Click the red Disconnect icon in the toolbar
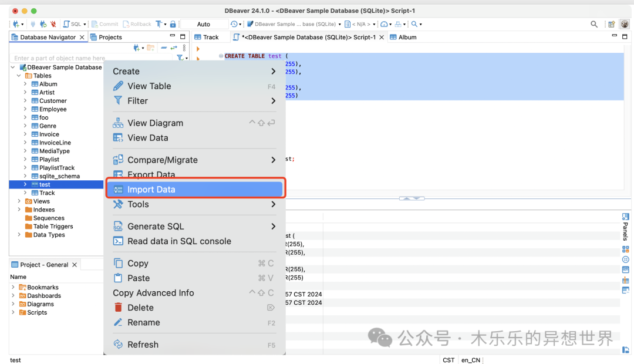Screen dimensions: 634x364 click(x=53, y=24)
